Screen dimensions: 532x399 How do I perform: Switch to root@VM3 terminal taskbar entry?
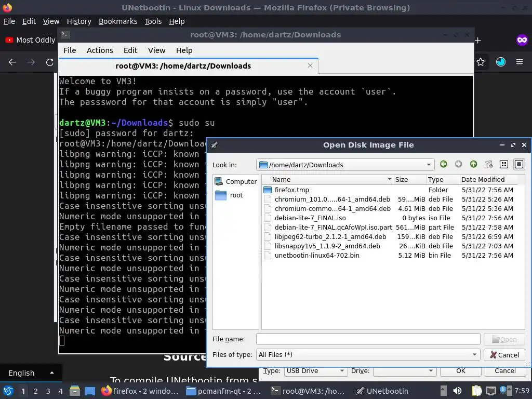[x=308, y=391]
